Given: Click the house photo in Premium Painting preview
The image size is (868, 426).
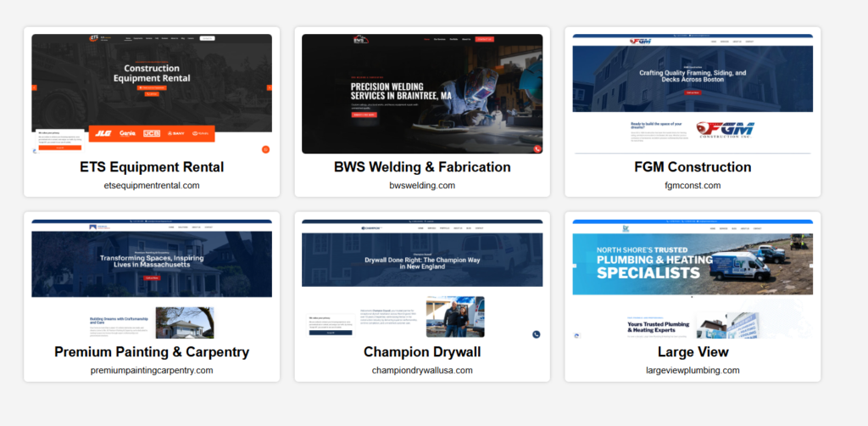Looking at the screenshot, I should (x=185, y=322).
